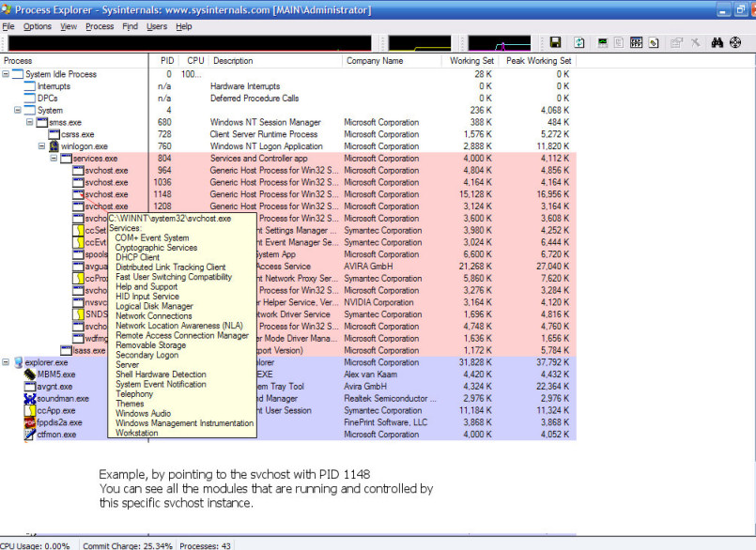Click 'Realtek Semiconductor' company name cell

pos(390,399)
